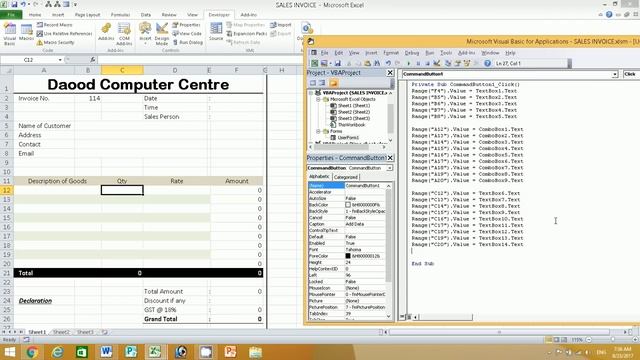This screenshot has height=360, width=640.
Task: Open the Tools menu in VBA editor
Action: coord(446,53)
